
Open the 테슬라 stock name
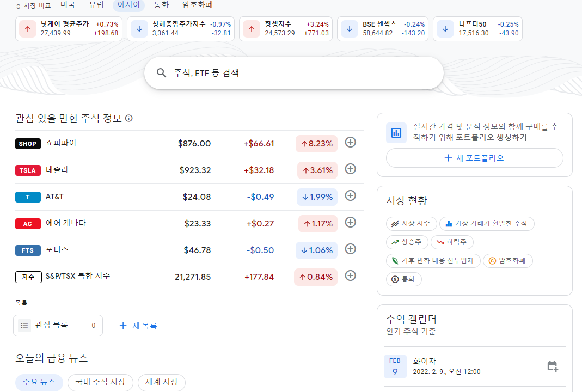pyautogui.click(x=57, y=170)
